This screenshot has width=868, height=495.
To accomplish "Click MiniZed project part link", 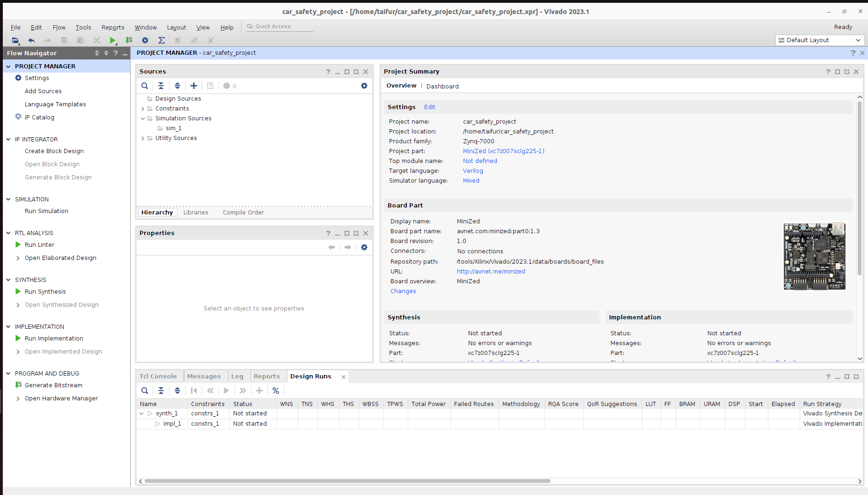I will click(x=504, y=151).
